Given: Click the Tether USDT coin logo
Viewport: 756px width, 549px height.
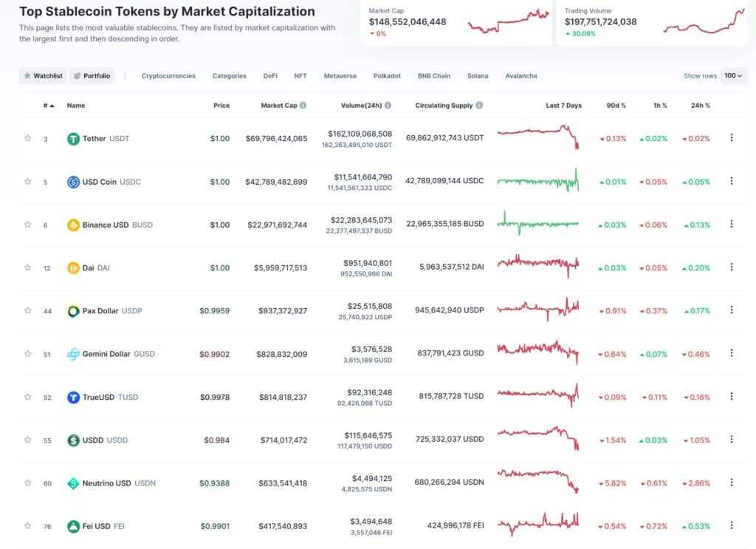Looking at the screenshot, I should pos(73,138).
